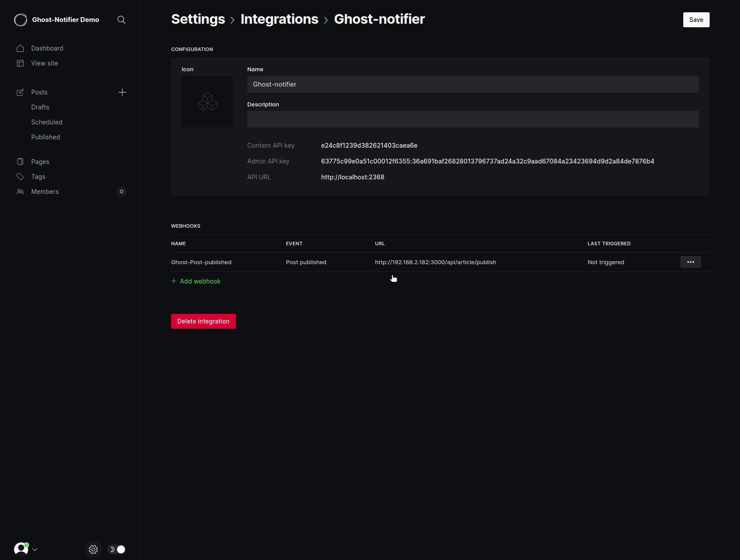740x560 pixels.
Task: Click the NAME column header
Action: click(x=178, y=244)
